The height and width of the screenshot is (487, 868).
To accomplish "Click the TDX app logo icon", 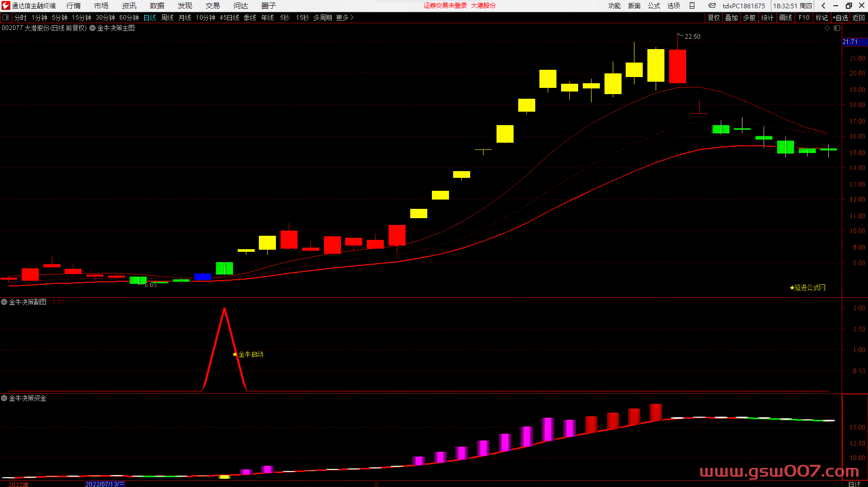I will tap(6, 6).
